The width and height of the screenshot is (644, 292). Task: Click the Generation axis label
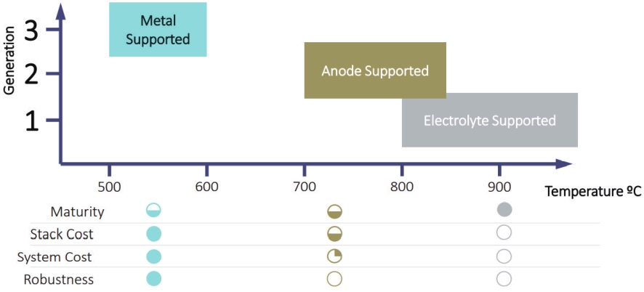coord(9,60)
